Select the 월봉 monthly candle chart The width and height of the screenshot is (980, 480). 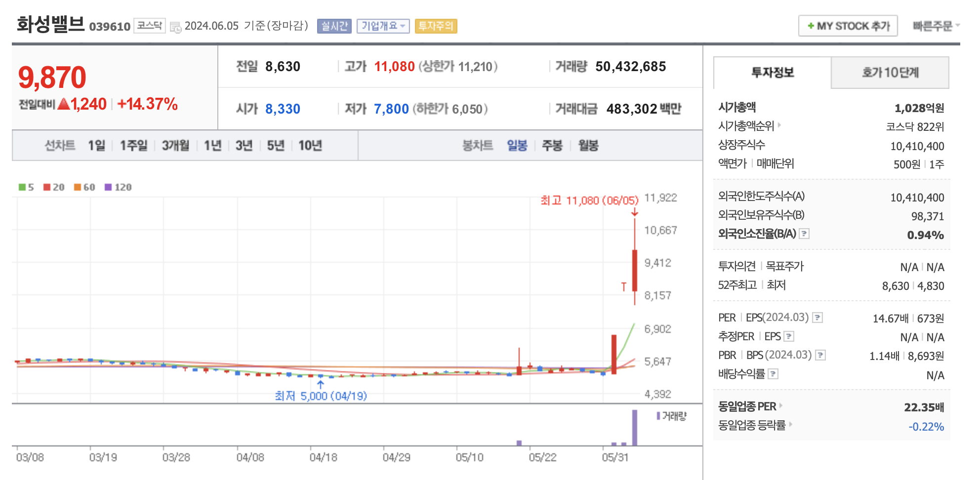point(588,146)
